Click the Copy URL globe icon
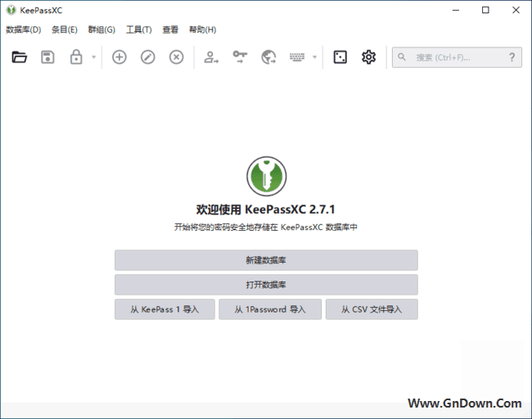Image resolution: width=532 pixels, height=419 pixels. pos(268,57)
